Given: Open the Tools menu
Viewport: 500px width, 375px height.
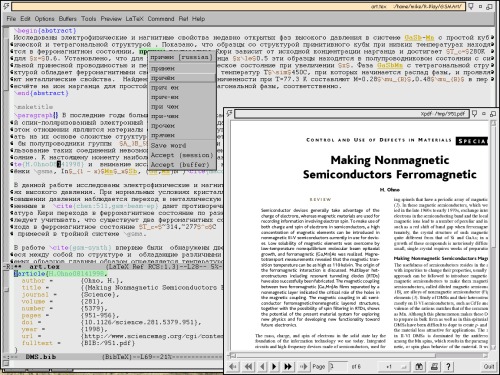Looking at the screenshot, I should 89,19.
